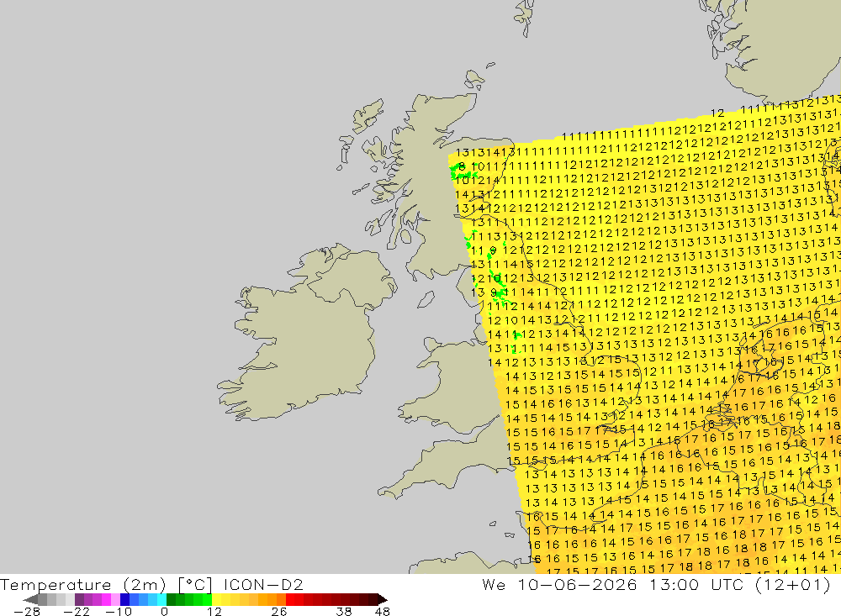Click the gray left arrow end of colorbar
Image resolution: width=841 pixels, height=616 pixels.
coord(30,600)
